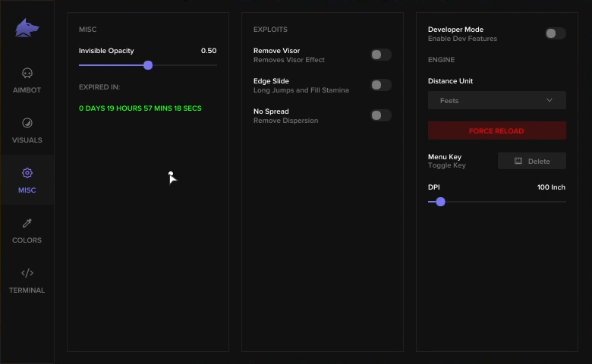Click the Misc gear icon

tap(27, 173)
